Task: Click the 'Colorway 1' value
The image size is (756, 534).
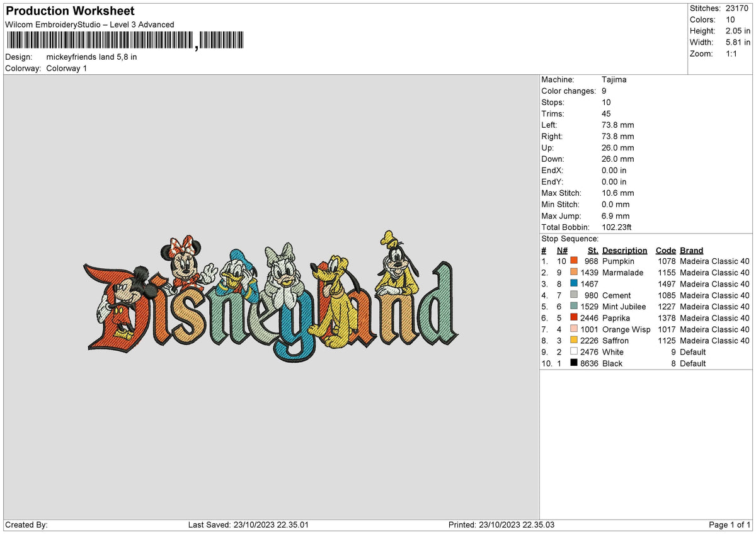Action: coord(67,68)
